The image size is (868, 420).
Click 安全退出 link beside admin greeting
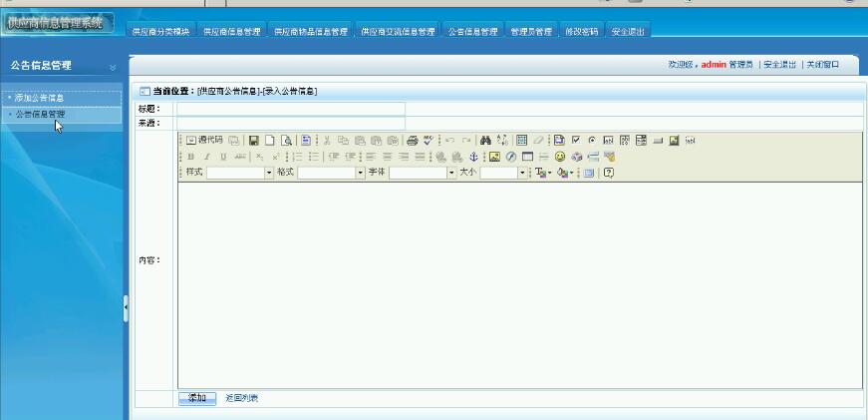click(x=779, y=64)
